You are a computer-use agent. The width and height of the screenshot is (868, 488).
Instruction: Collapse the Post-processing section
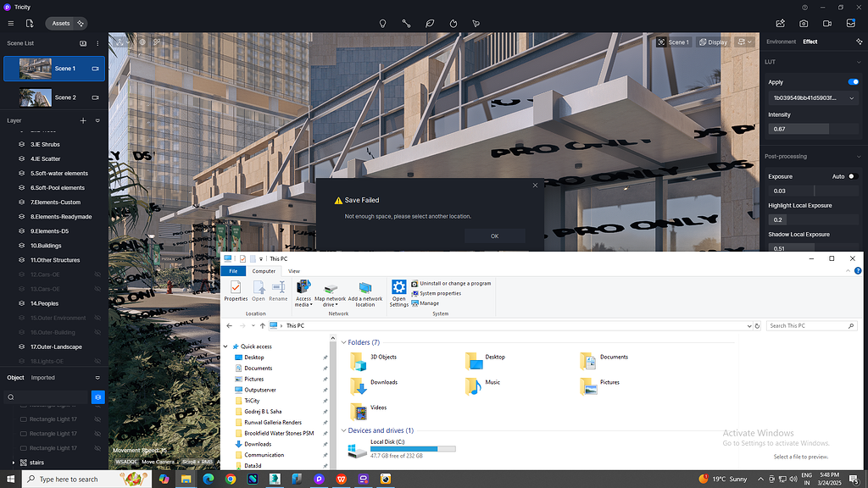(857, 155)
